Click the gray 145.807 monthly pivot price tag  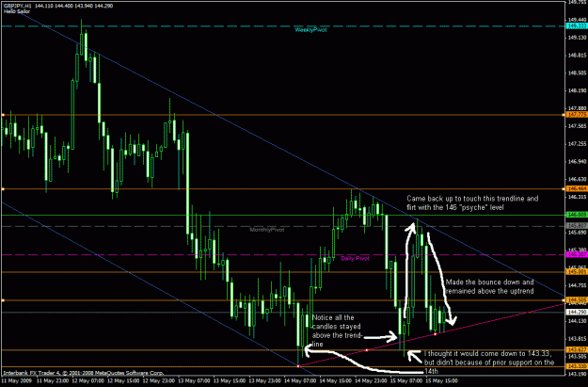(577, 226)
